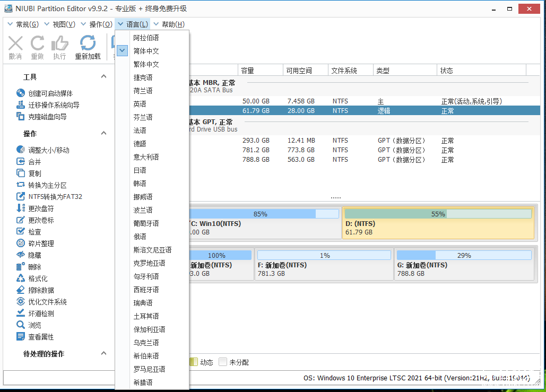Screen dimensions: 546x392
Task: Select the 293.0 GB partition row
Action: [365, 140]
